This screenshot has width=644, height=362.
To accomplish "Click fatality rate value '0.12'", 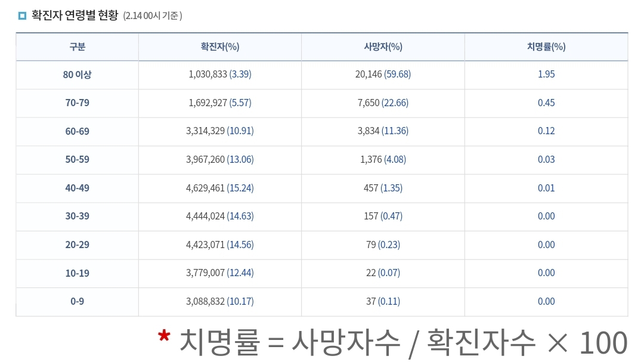I will point(546,131).
